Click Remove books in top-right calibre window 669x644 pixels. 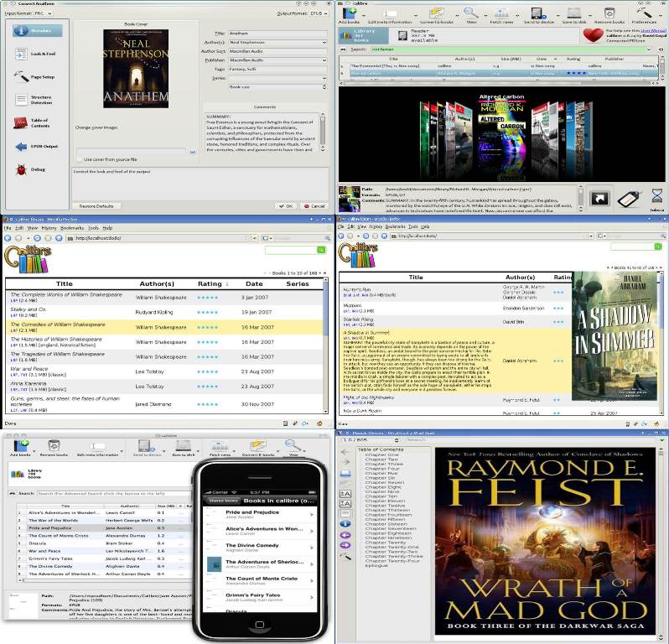click(609, 15)
